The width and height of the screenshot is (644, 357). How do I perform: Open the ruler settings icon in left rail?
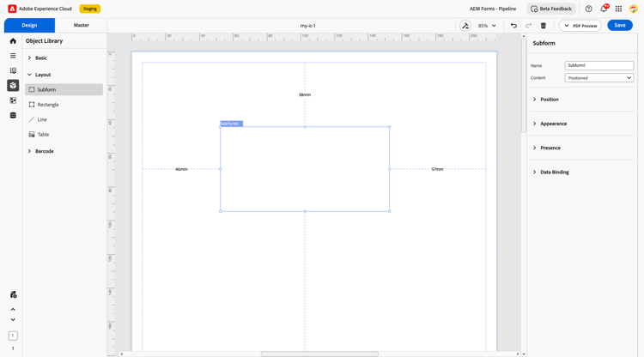point(13,70)
